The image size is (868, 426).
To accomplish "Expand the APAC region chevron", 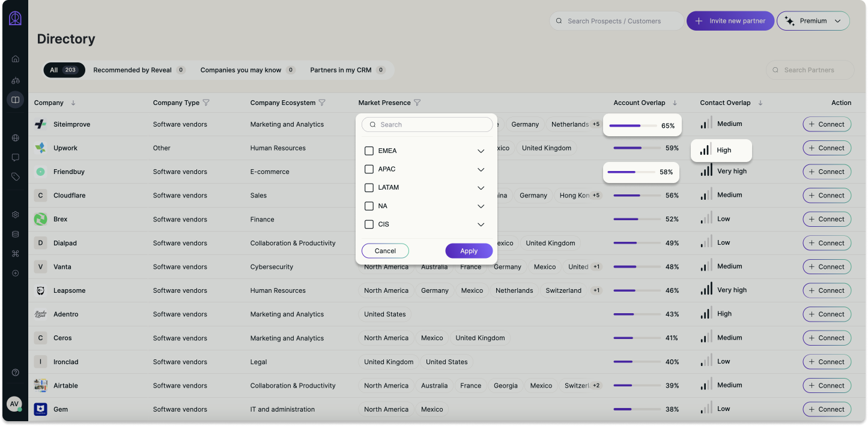I will pos(481,170).
